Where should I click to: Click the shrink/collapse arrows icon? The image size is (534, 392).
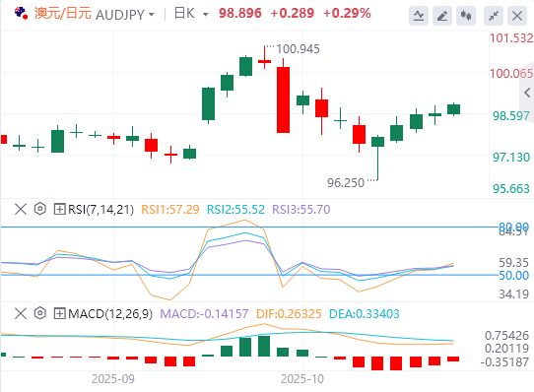(494, 16)
